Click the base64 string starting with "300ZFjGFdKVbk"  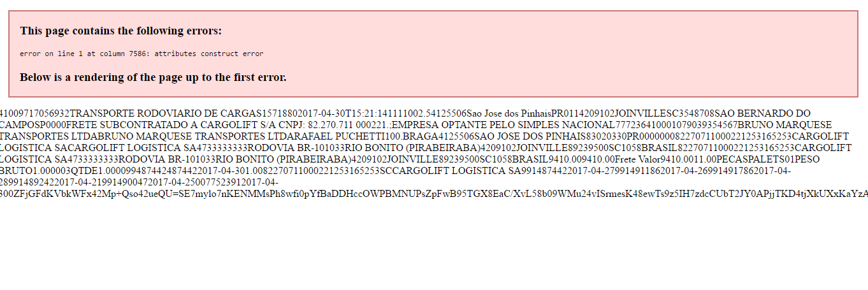[433, 193]
